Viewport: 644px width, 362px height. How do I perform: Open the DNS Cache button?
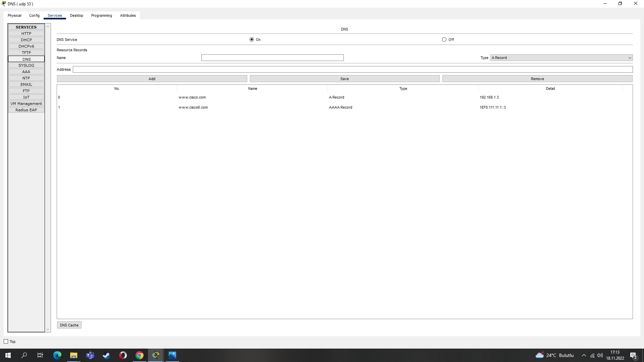(69, 325)
